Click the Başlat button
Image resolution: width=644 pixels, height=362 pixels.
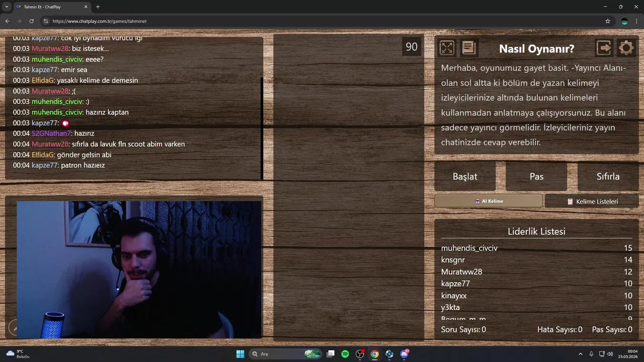click(465, 176)
